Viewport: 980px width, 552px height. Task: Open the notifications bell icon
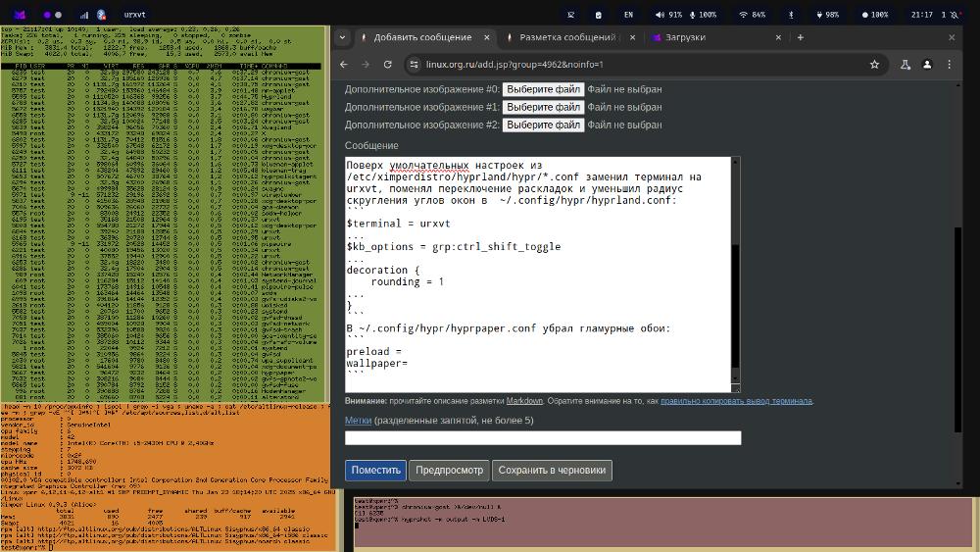(955, 15)
